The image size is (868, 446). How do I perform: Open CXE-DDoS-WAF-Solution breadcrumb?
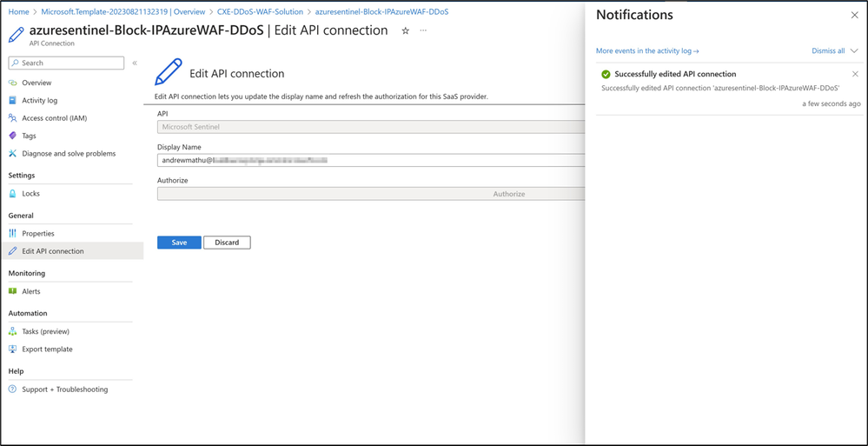coord(260,11)
